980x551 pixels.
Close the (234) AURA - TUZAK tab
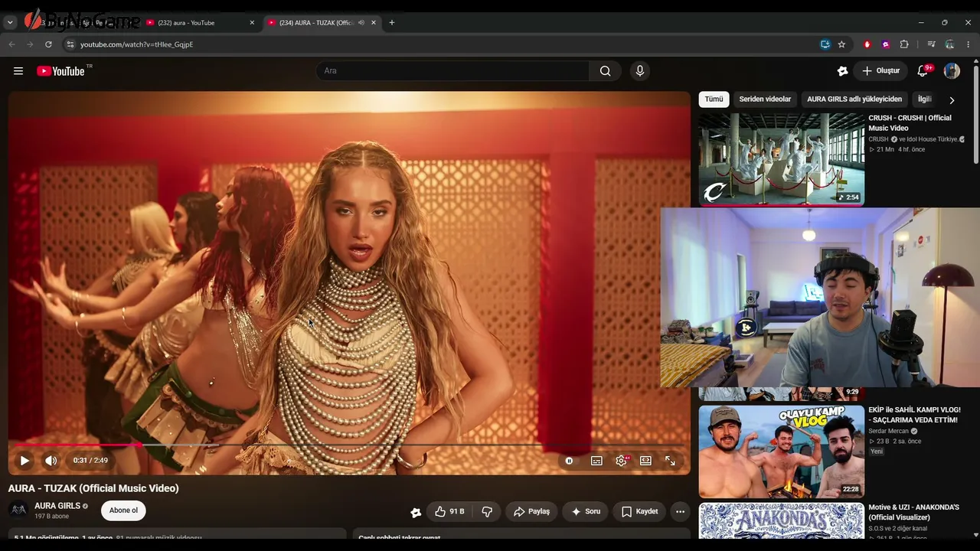pyautogui.click(x=374, y=23)
